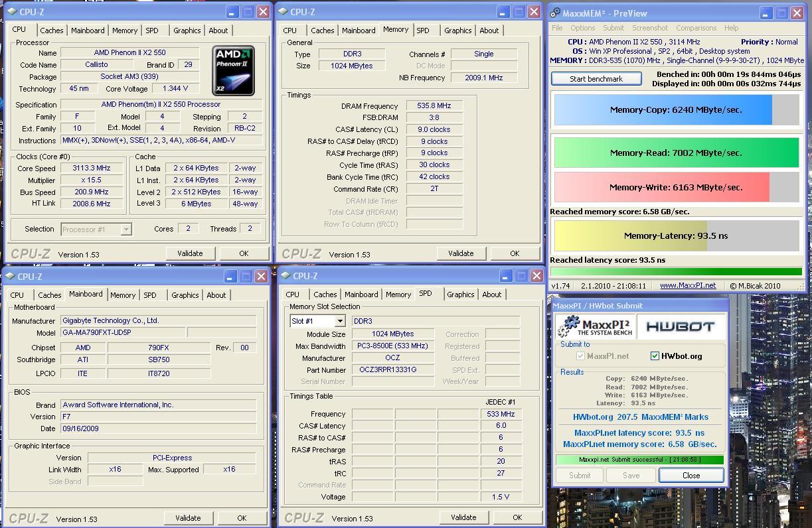Toggle the HWbot.org submit checkbox

pyautogui.click(x=655, y=356)
